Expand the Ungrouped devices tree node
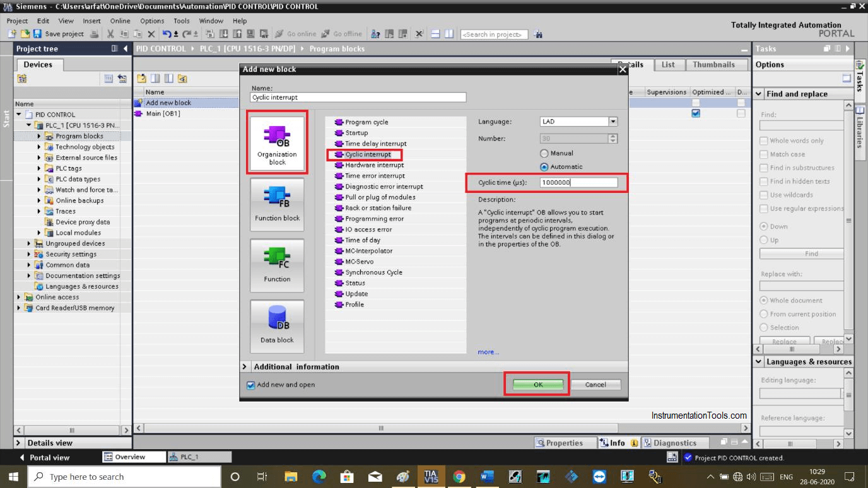 tap(29, 243)
